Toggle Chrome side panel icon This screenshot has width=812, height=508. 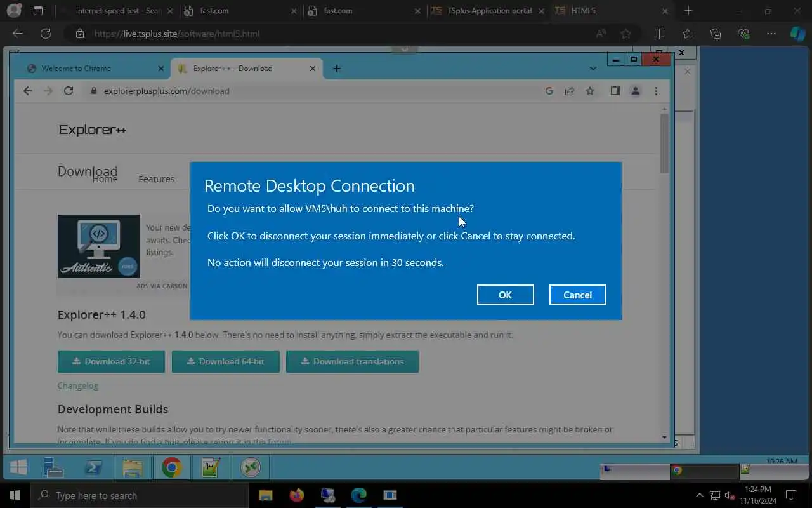615,91
